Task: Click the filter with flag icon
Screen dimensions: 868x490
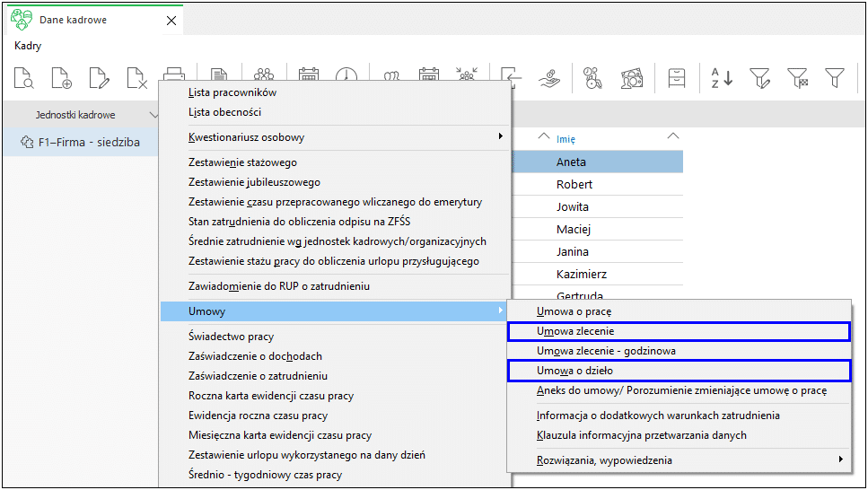Action: pyautogui.click(x=798, y=78)
